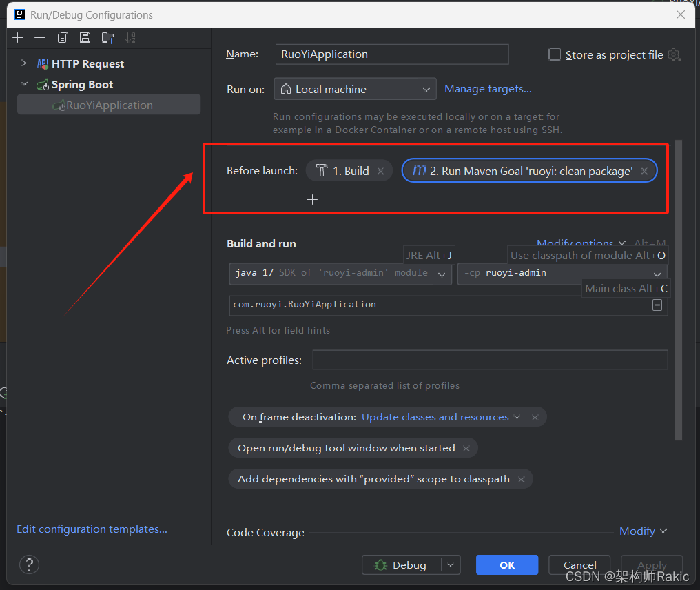Viewport: 700px width, 590px height.
Task: Open java 17 SDK dropdown
Action: tap(340, 274)
